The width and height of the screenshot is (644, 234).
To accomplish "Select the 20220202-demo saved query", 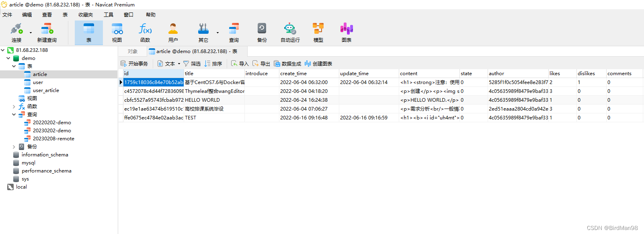I will click(x=52, y=123).
